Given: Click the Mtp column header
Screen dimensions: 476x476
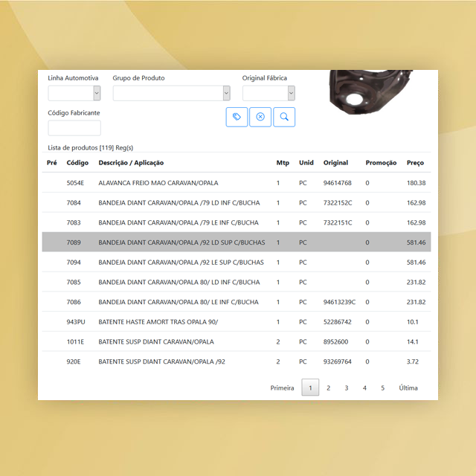Looking at the screenshot, I should (x=283, y=163).
